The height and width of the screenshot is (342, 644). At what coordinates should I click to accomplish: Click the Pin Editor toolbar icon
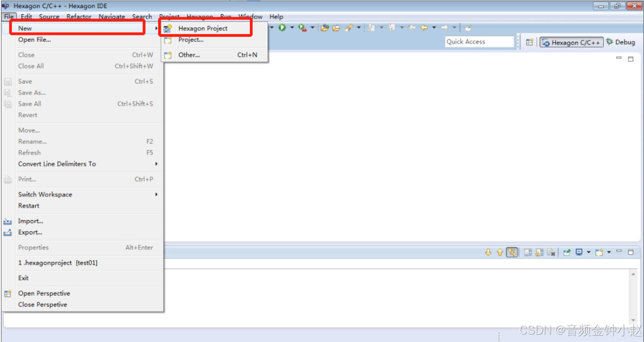[x=468, y=28]
